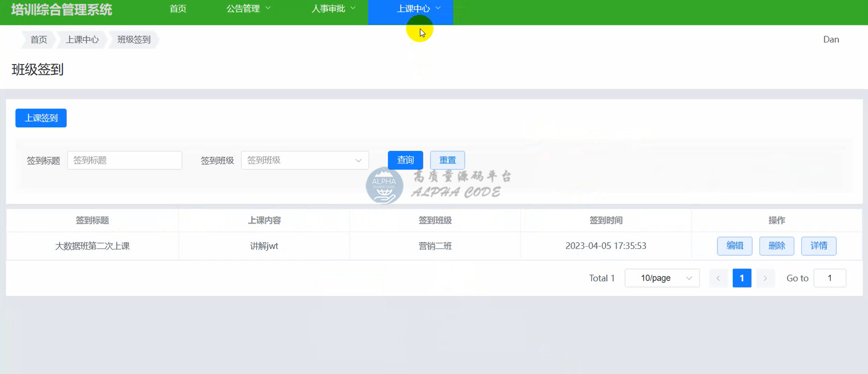Expand the 人事审批 menu

(x=333, y=9)
